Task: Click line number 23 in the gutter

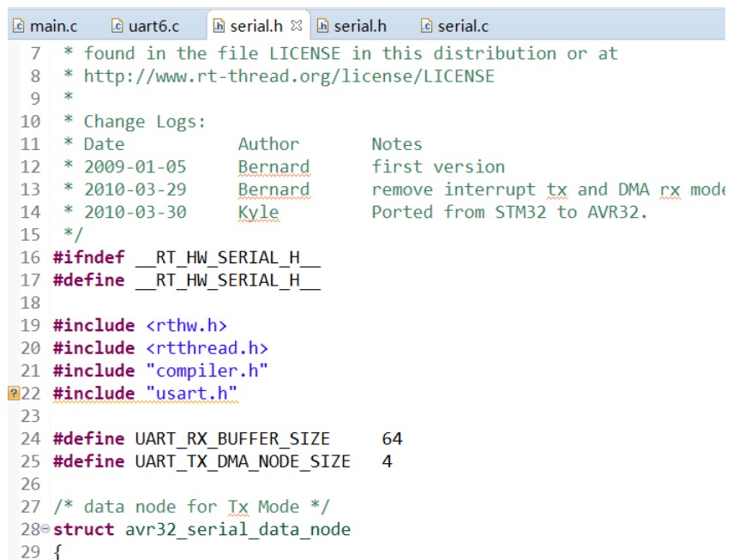Action: (30, 416)
